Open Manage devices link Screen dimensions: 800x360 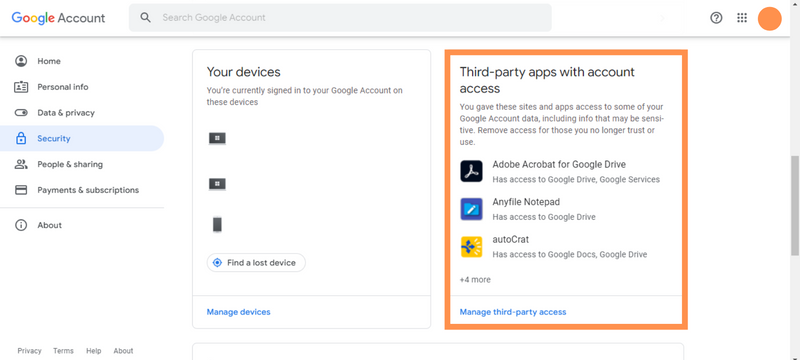(x=238, y=312)
